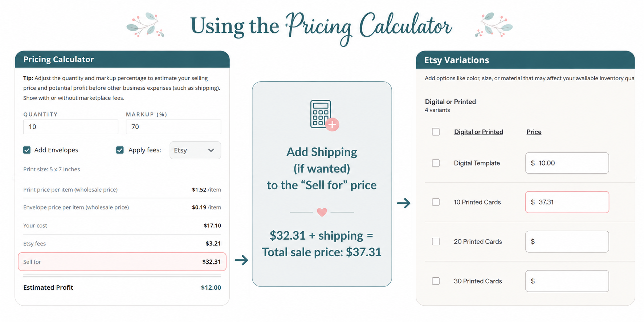Image resolution: width=644 pixels, height=322 pixels.
Task: Click the highlighted Sell for row
Action: (122, 262)
